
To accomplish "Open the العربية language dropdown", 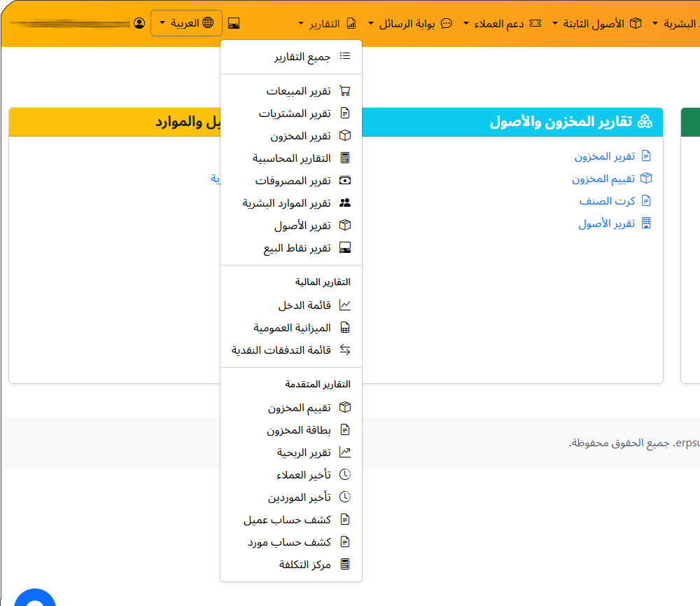I will 186,22.
